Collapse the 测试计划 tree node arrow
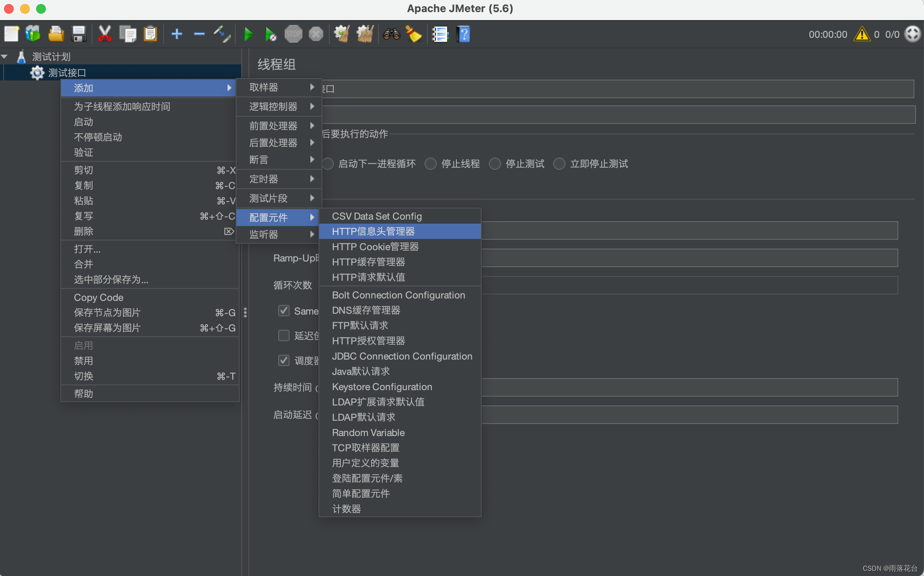This screenshot has width=924, height=576. tap(5, 57)
